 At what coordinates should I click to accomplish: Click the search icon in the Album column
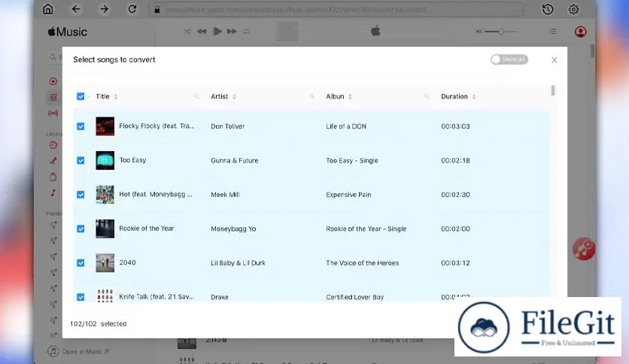click(x=427, y=96)
